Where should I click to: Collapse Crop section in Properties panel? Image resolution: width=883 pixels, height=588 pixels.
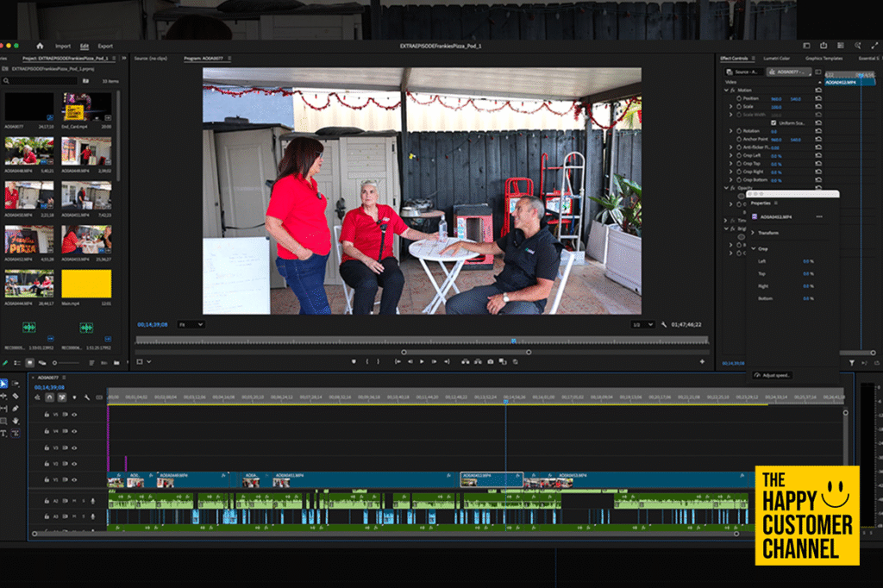pos(753,248)
